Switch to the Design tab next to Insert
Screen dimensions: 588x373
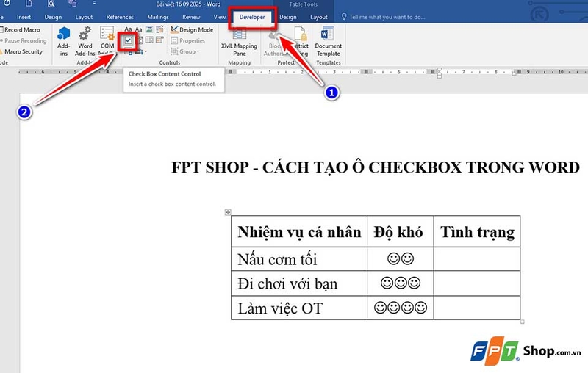coord(53,17)
